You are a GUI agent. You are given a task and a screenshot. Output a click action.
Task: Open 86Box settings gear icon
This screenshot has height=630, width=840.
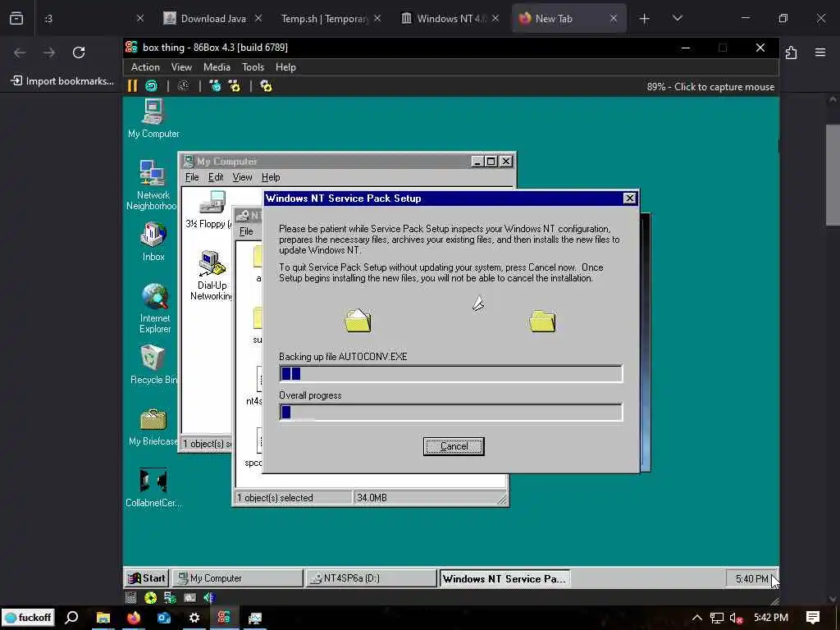pos(266,85)
